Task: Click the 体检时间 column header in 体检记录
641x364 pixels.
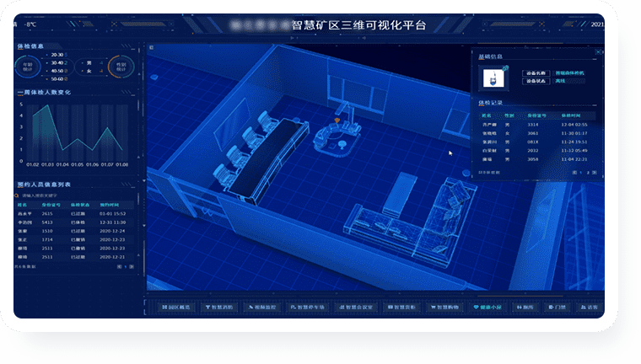Action: [571, 115]
